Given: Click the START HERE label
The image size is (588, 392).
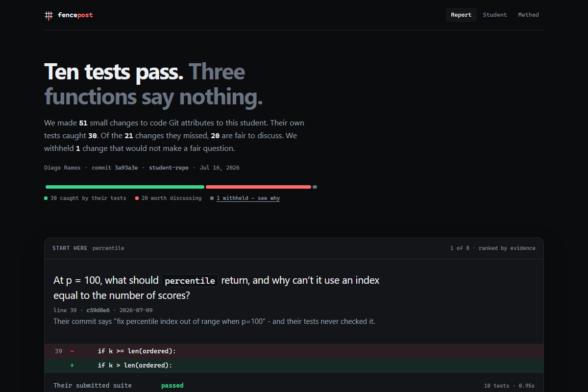Looking at the screenshot, I should point(70,248).
